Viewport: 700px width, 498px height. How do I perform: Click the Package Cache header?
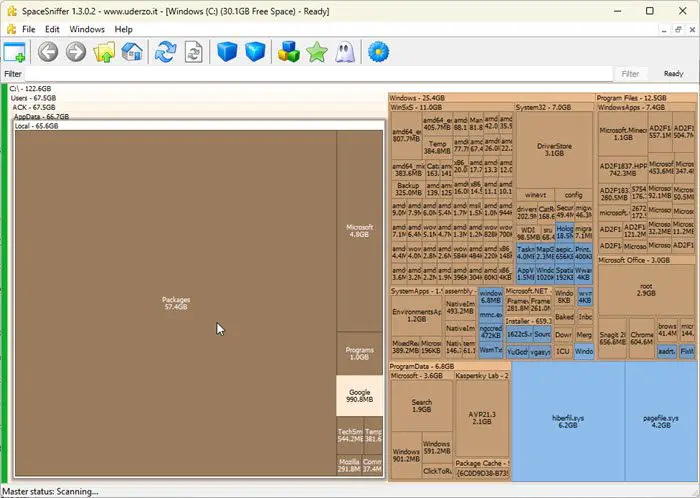[482, 463]
